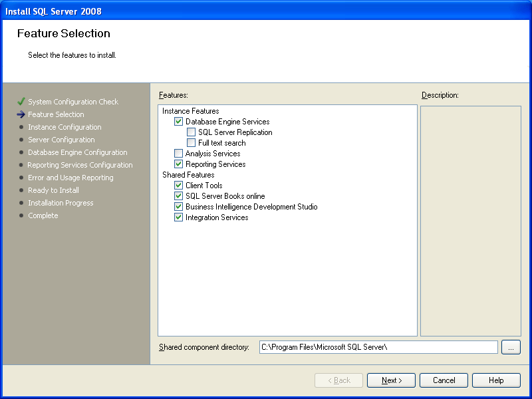Toggle SQL Server Books online checkbox
The image size is (532, 399).
point(178,196)
